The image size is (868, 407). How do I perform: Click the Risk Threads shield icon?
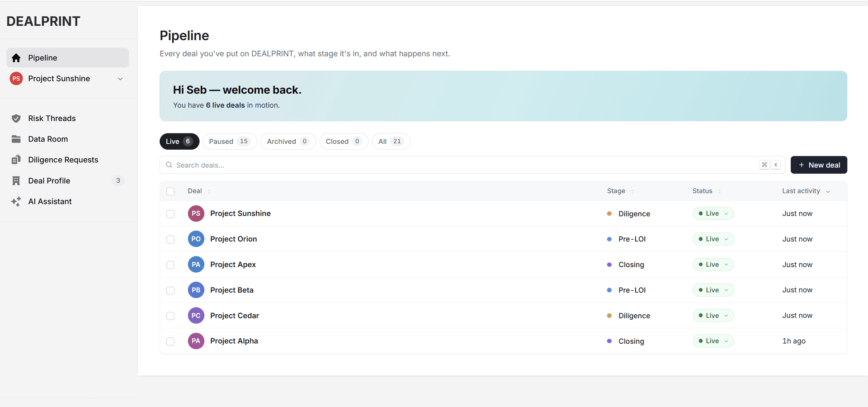[16, 118]
